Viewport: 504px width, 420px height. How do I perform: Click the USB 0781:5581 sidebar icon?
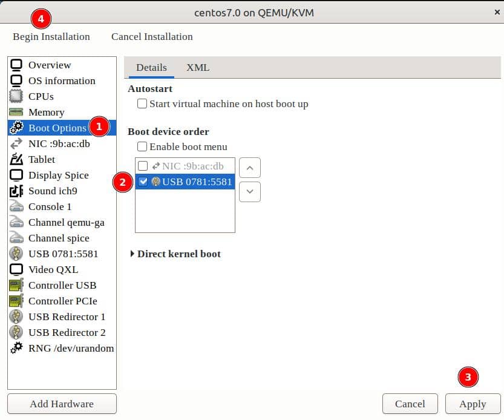click(16, 254)
